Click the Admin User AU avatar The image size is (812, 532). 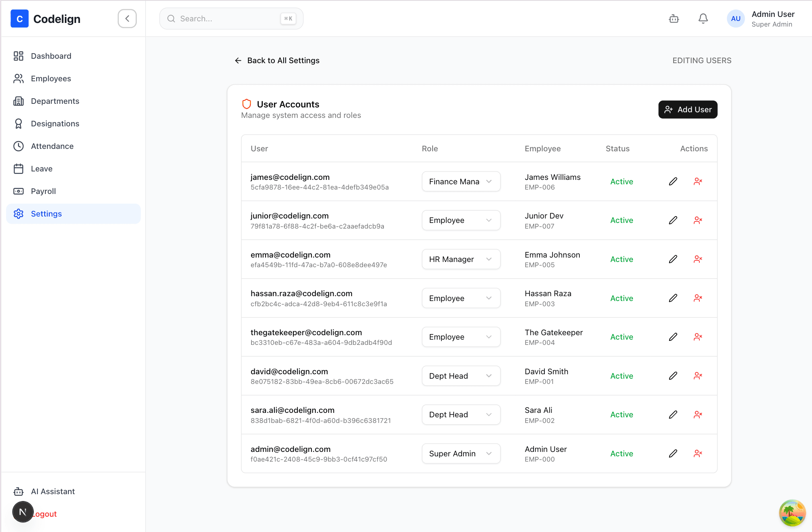point(736,19)
